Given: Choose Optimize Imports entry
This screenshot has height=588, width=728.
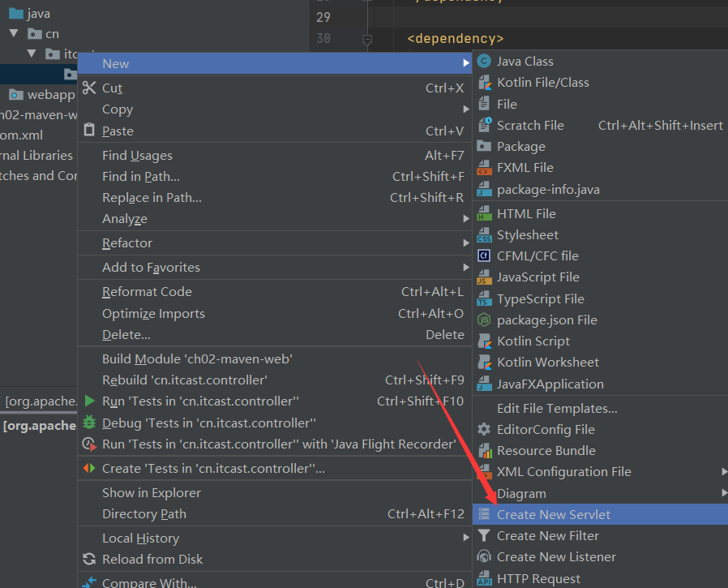Looking at the screenshot, I should click(x=275, y=314).
